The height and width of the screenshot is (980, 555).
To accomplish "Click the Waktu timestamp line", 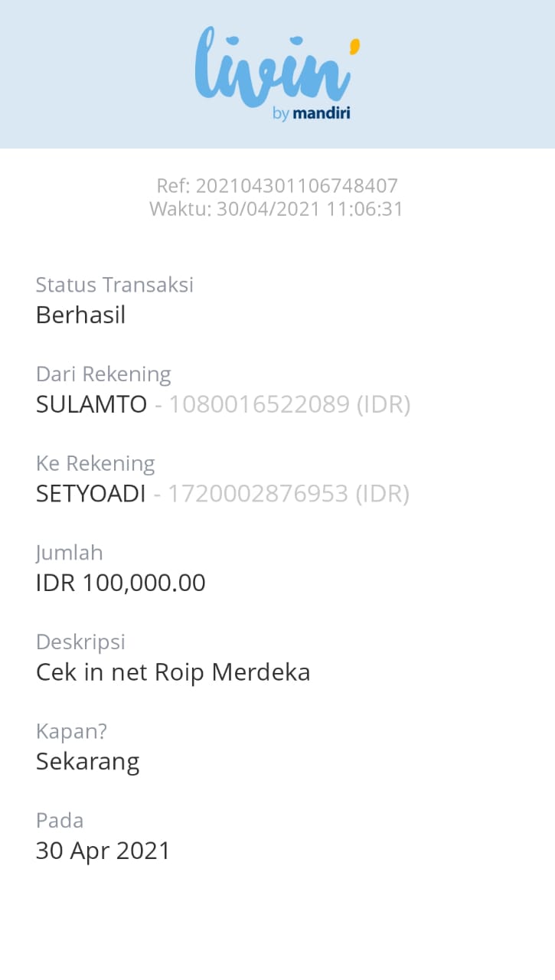I will (276, 208).
